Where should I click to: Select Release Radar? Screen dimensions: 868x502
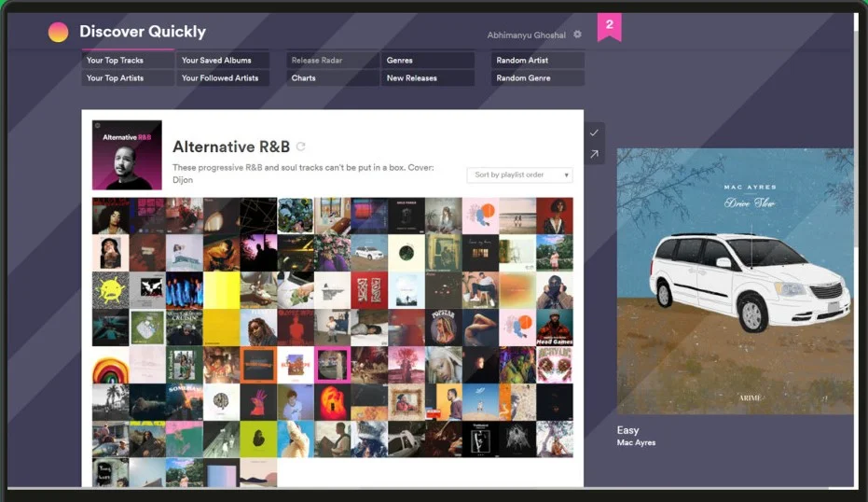[x=332, y=60]
